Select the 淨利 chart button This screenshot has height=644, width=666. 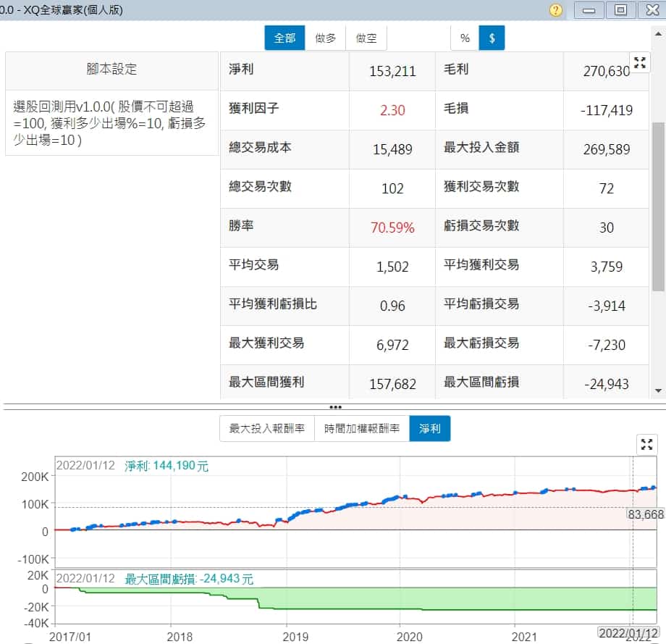[429, 429]
